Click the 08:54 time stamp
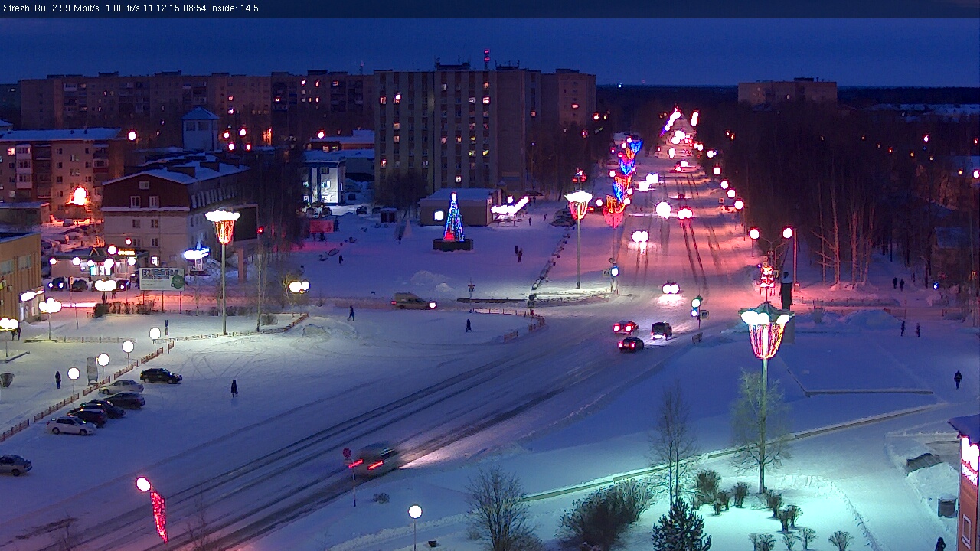This screenshot has height=551, width=980. [195, 8]
